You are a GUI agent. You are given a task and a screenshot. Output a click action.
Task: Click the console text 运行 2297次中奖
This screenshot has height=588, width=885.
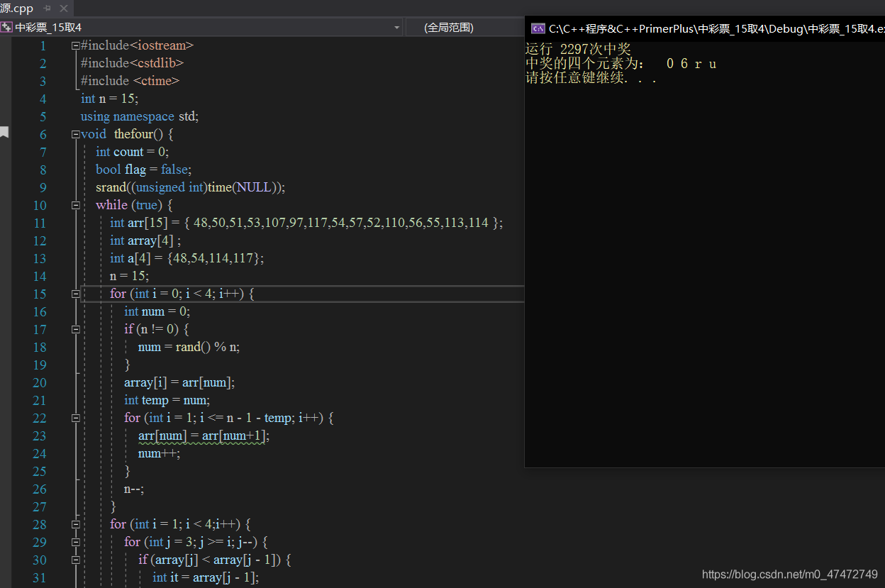coord(578,49)
